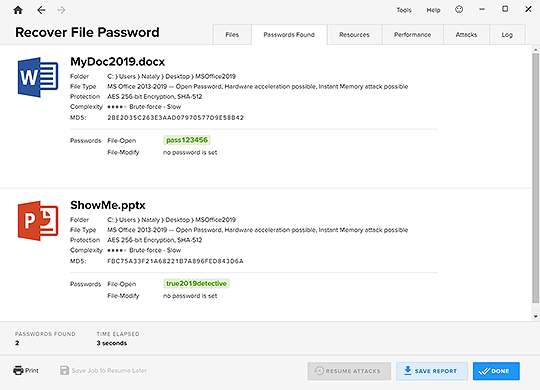540x390 pixels.
Task: Click the back arrow navigation icon
Action: point(41,10)
